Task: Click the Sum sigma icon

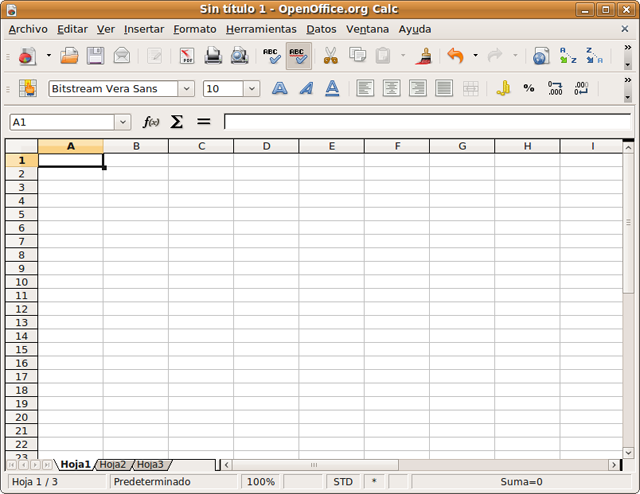Action: 177,122
